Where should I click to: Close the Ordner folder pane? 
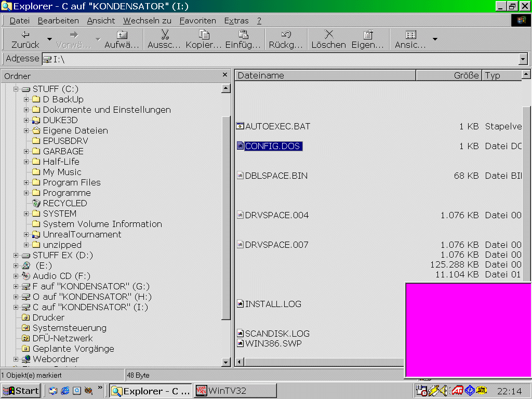(x=224, y=75)
